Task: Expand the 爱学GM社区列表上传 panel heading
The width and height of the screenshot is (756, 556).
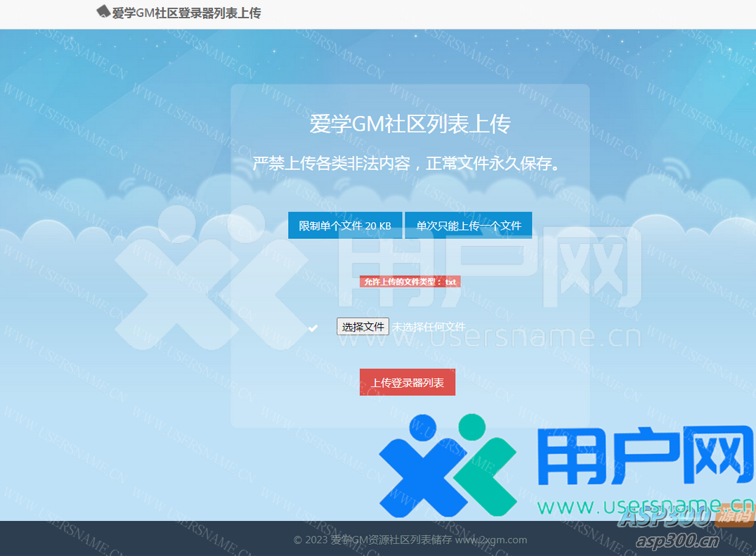Action: pos(410,124)
